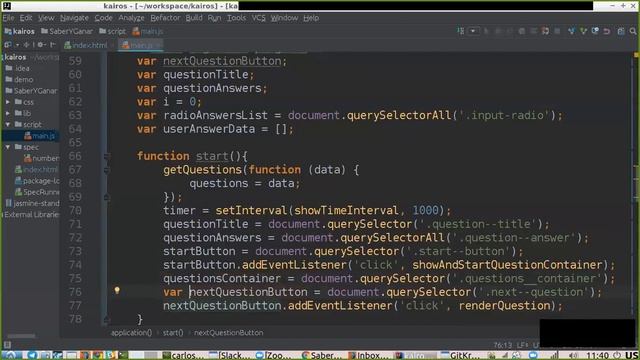Image resolution: width=640 pixels, height=360 pixels.
Task: Click the volume icon in system tray
Action: (573, 355)
